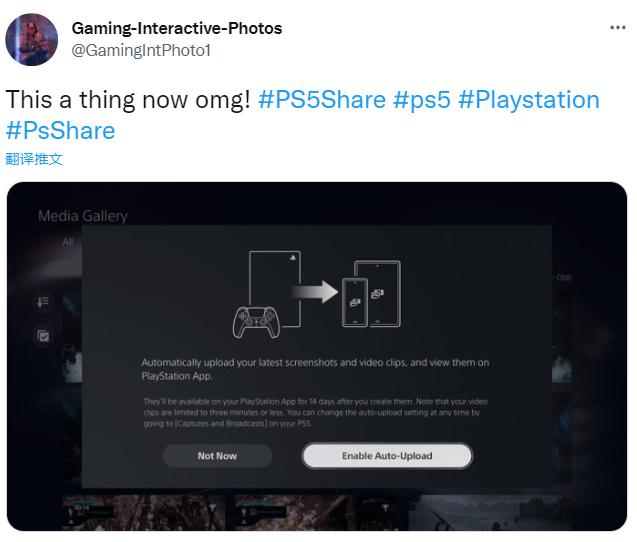Click the Gaming-Interactive-Photos profile avatar
Screen dimensions: 637x542
coord(32,40)
